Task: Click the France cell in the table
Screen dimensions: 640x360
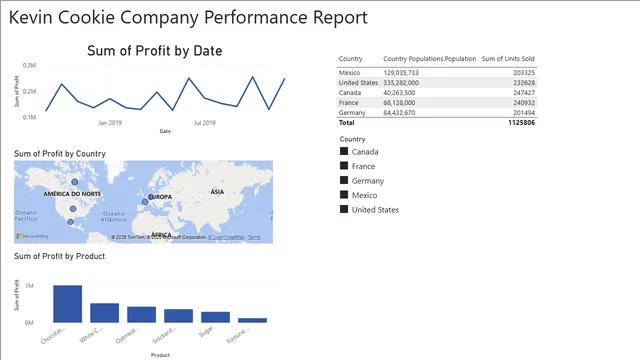Action: coord(348,103)
